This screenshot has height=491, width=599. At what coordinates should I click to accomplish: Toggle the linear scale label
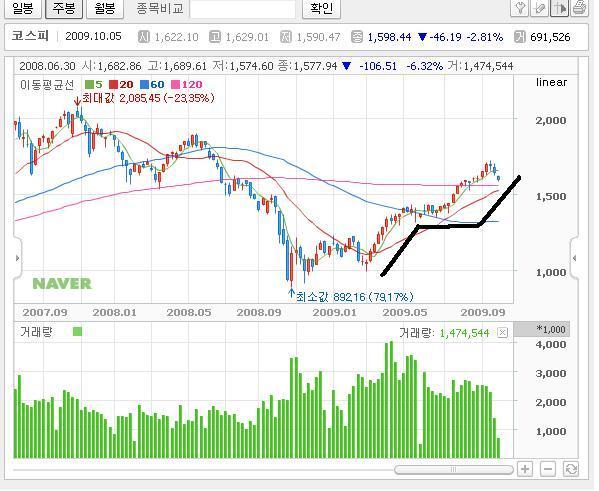pos(551,82)
